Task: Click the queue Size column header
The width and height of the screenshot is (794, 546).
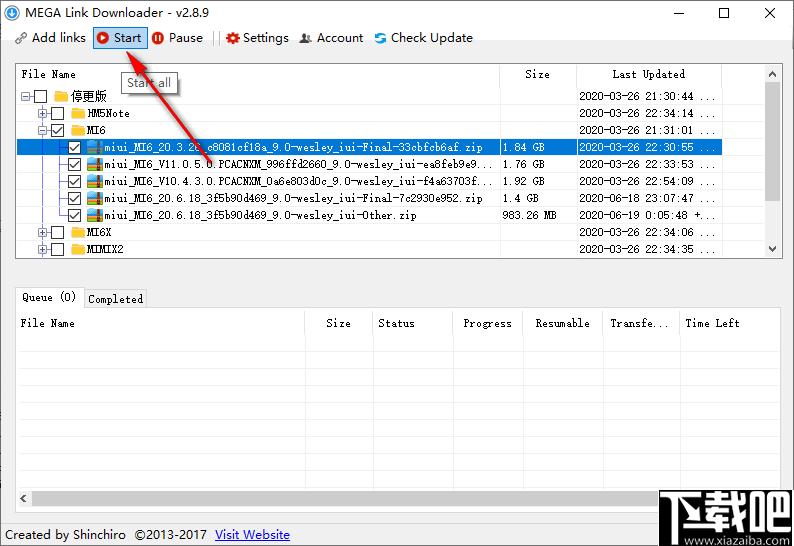Action: pyautogui.click(x=338, y=324)
